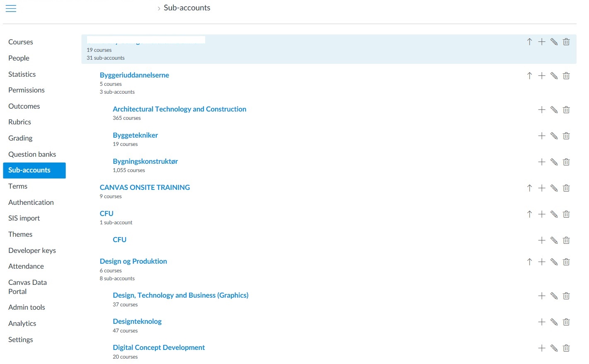
Task: Open Design, Technology and Business (Graphics)
Action: click(180, 295)
